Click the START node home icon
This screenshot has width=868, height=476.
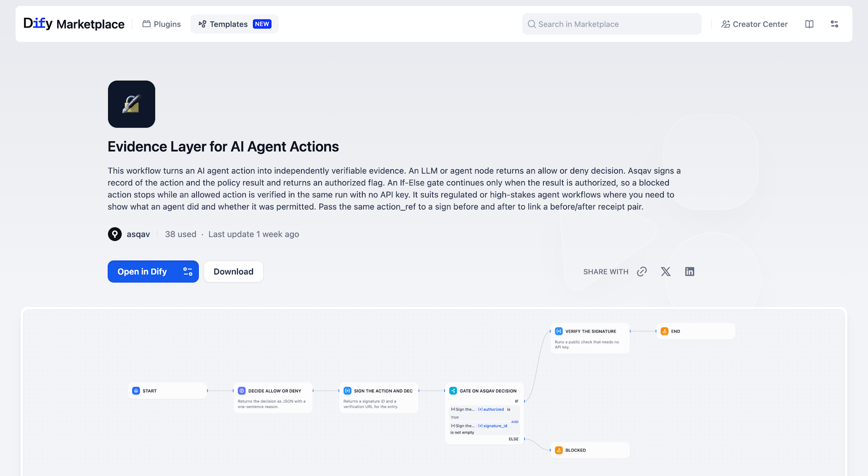pos(136,391)
